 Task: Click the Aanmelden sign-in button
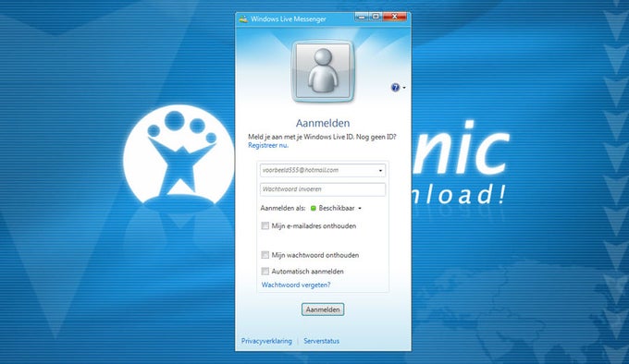pyautogui.click(x=323, y=309)
